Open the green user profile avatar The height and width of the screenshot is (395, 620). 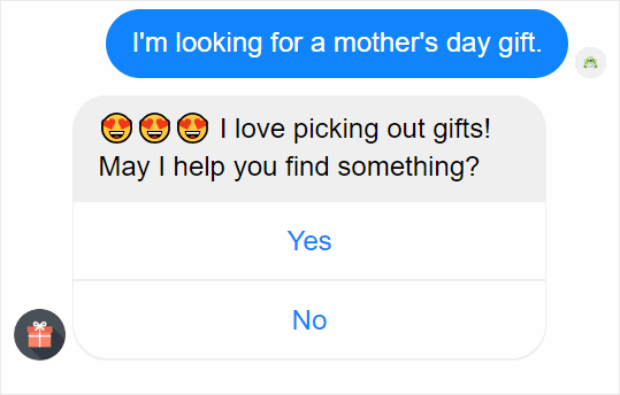[x=590, y=62]
